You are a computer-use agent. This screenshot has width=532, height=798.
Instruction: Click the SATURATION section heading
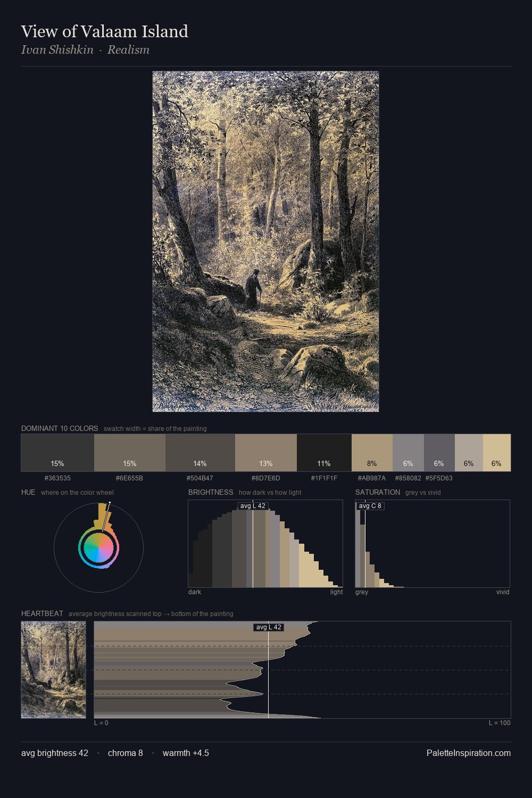click(378, 492)
